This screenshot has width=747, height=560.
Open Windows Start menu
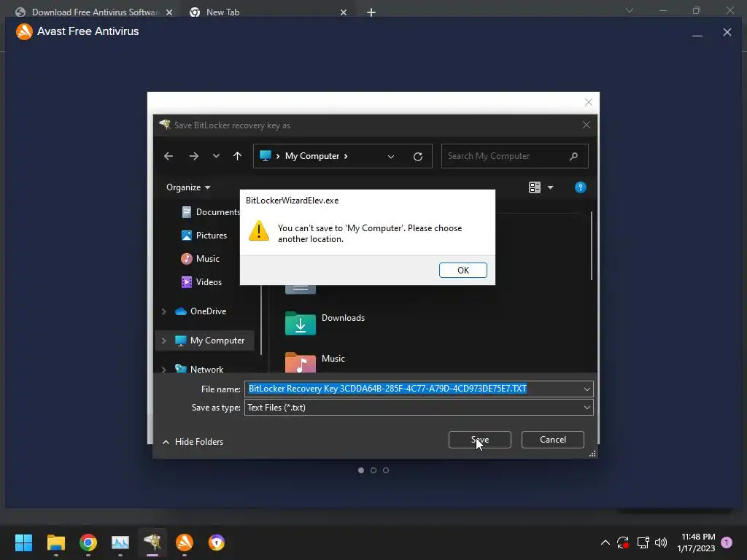click(x=23, y=542)
